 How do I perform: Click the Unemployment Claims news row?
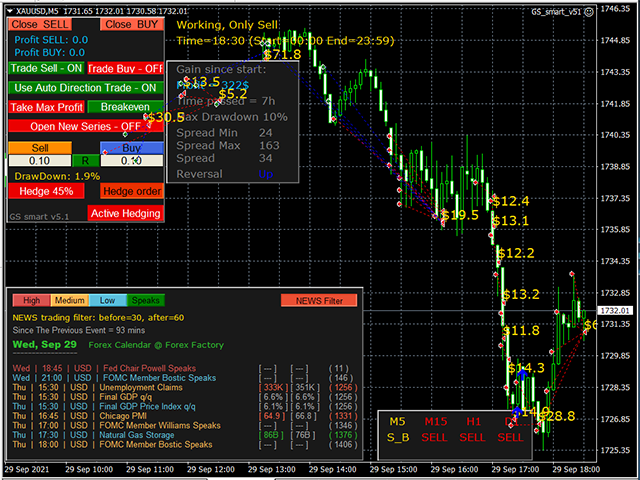click(185, 387)
